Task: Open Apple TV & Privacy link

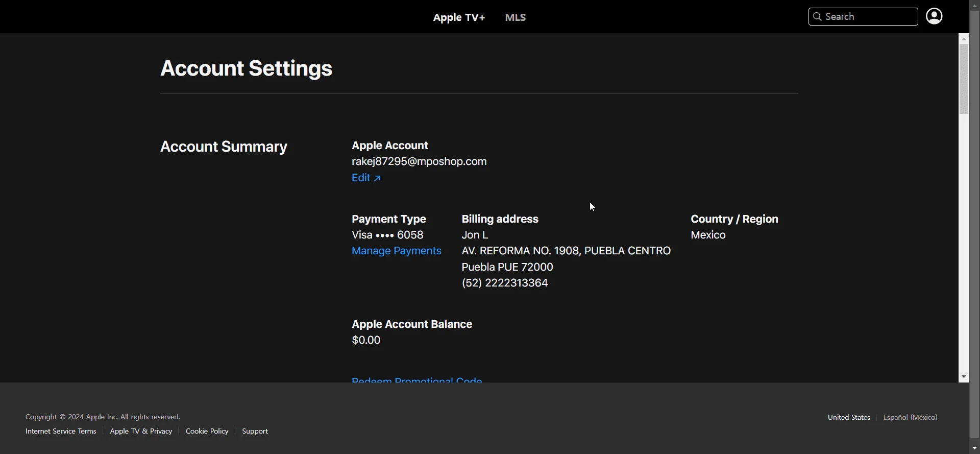Action: [x=141, y=431]
